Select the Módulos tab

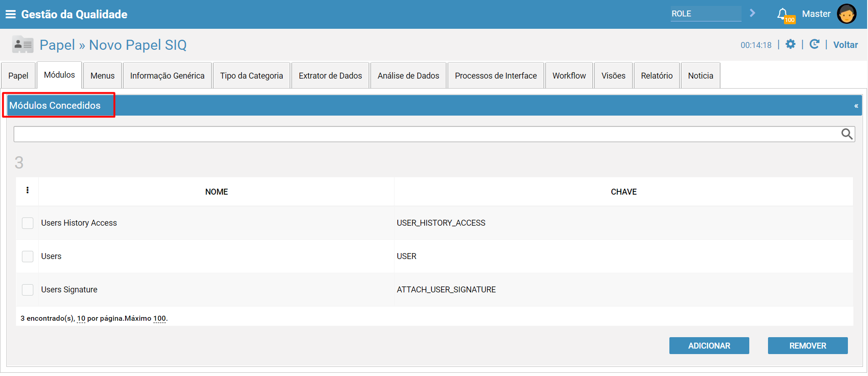pos(59,75)
